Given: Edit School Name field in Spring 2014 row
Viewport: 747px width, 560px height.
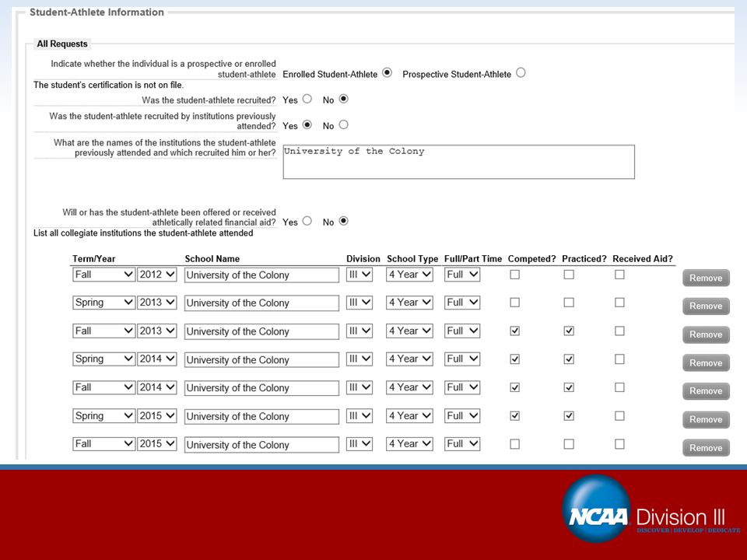Looking at the screenshot, I should (261, 360).
